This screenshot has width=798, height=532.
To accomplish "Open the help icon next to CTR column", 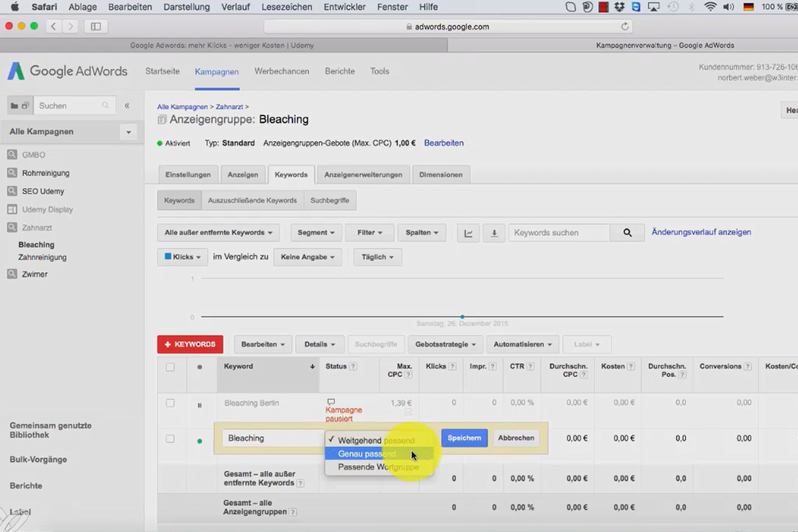I will click(531, 366).
